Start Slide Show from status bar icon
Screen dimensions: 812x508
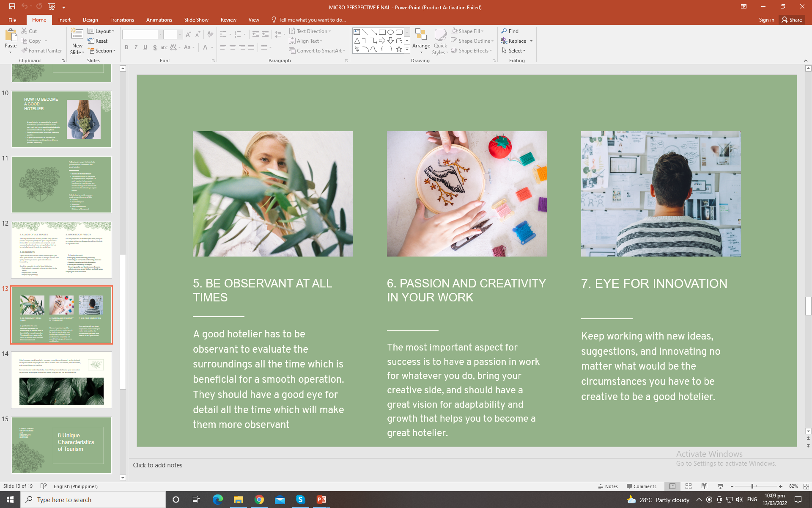(720, 486)
